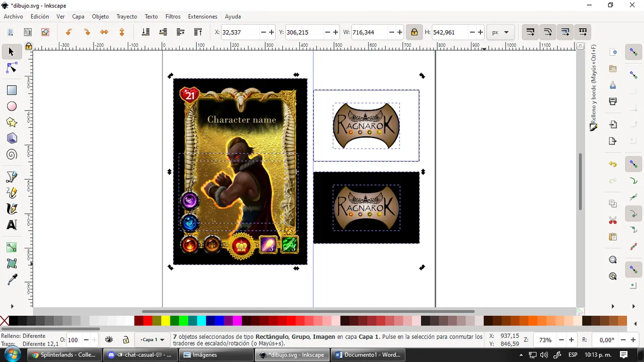Open the Edición menu

(40, 17)
